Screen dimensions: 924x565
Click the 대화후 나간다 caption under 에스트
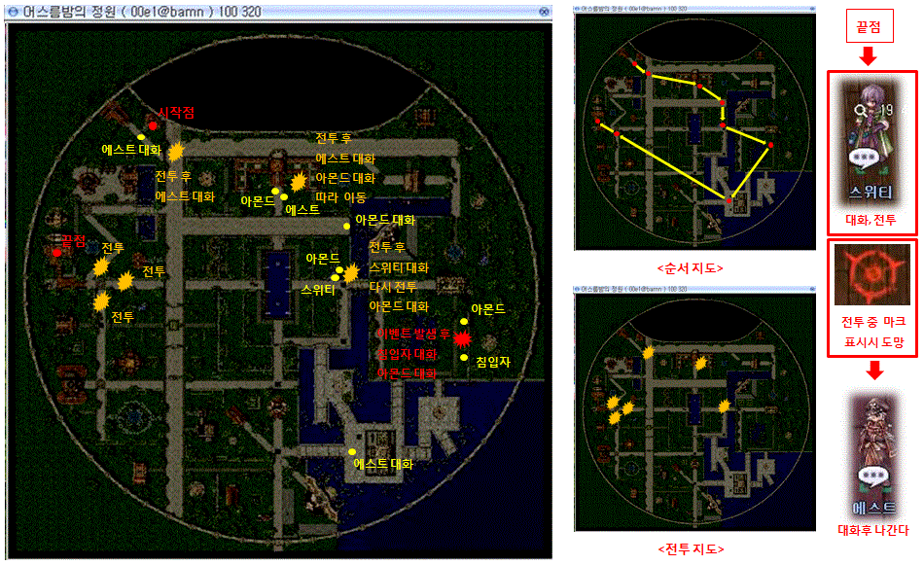872,530
